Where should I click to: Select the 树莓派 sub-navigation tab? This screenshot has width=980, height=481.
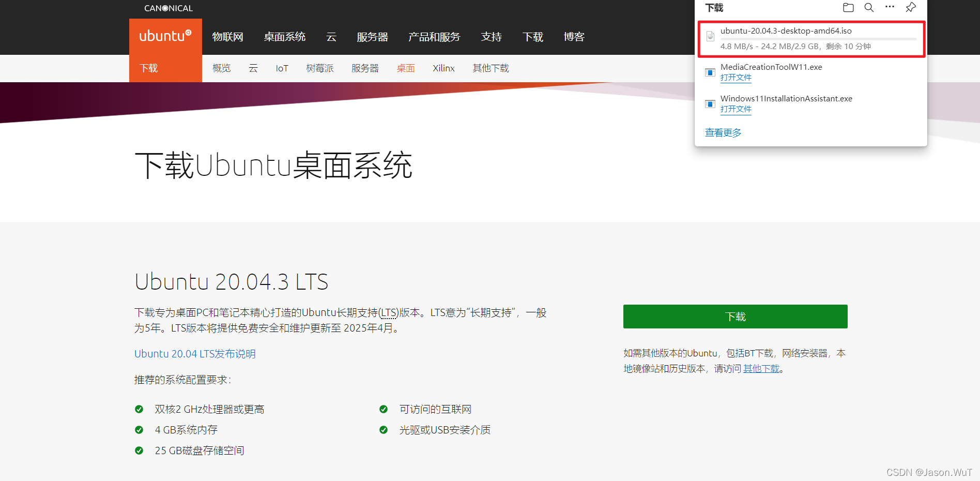320,68
